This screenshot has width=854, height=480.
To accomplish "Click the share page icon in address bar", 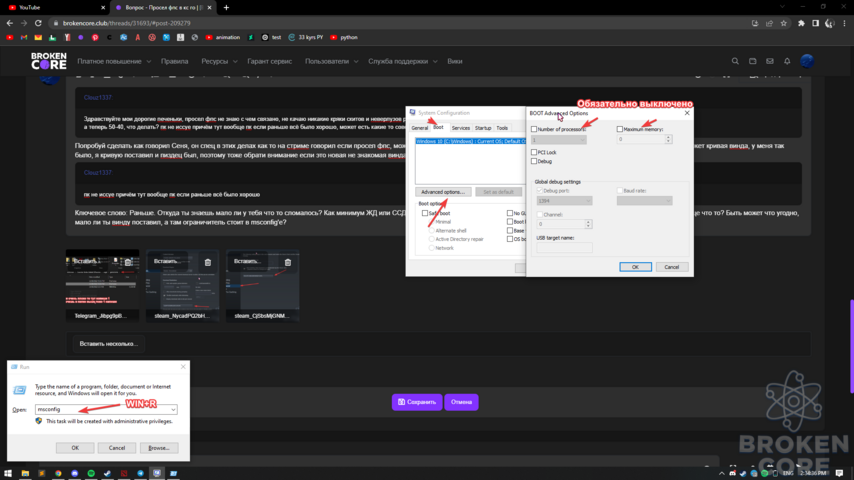I will [770, 23].
